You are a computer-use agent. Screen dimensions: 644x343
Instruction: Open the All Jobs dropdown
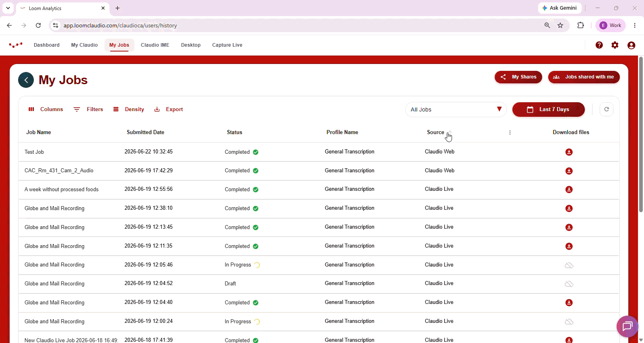[456, 110]
